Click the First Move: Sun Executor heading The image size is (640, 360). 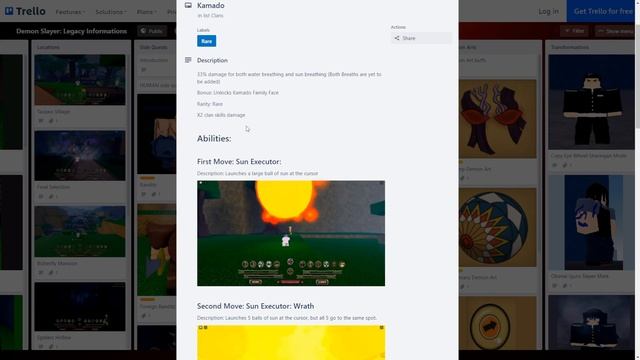[x=239, y=162]
